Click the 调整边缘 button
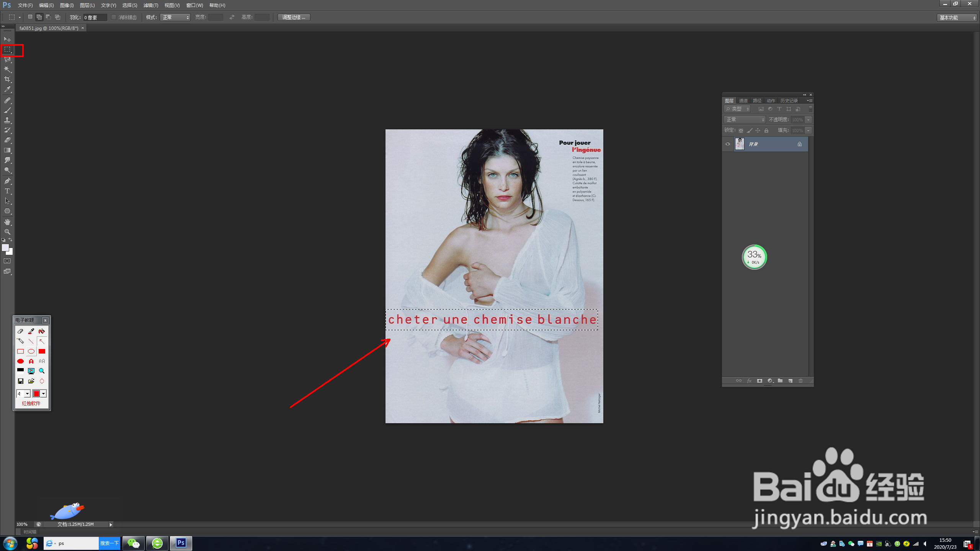Viewport: 980px width, 551px height. (x=294, y=17)
